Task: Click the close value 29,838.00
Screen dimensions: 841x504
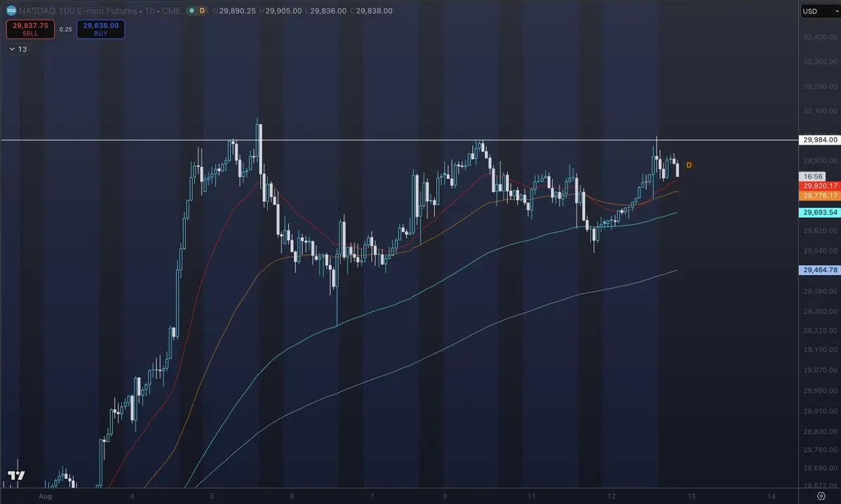Action: [374, 11]
